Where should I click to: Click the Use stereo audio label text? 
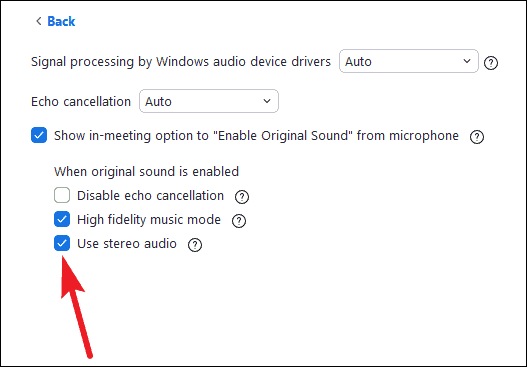127,243
